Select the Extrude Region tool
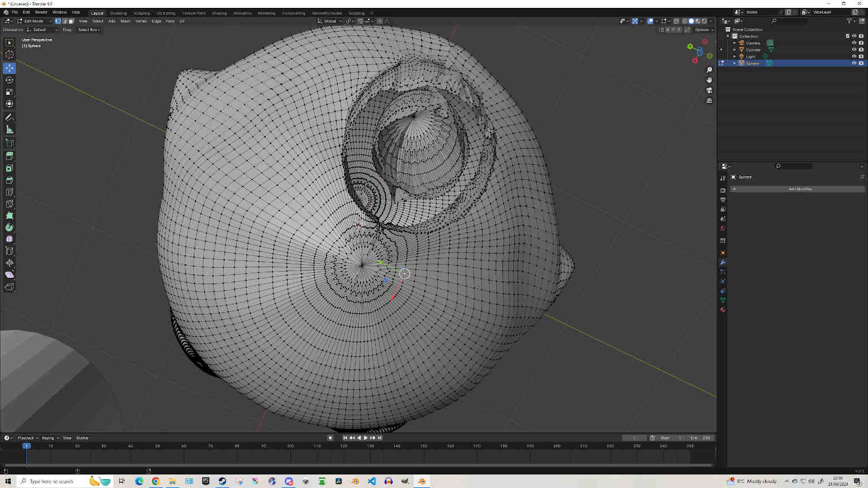The image size is (868, 488). click(10, 156)
